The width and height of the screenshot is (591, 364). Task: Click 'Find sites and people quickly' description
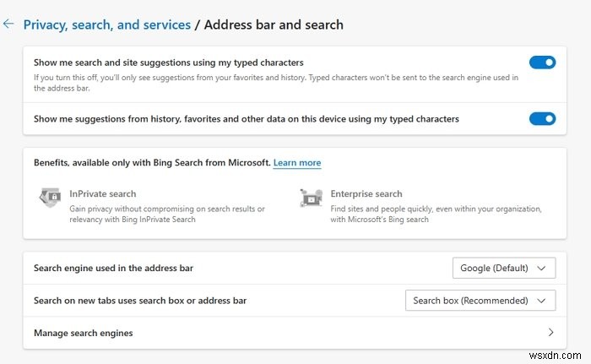(436, 214)
